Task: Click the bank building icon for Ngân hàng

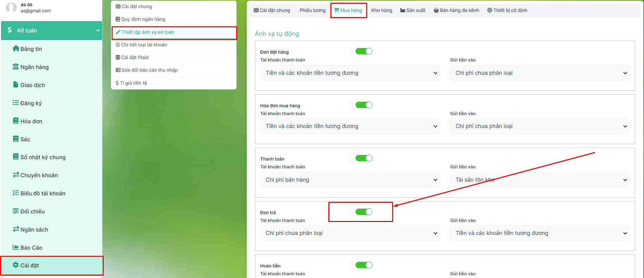Action: 16,67
